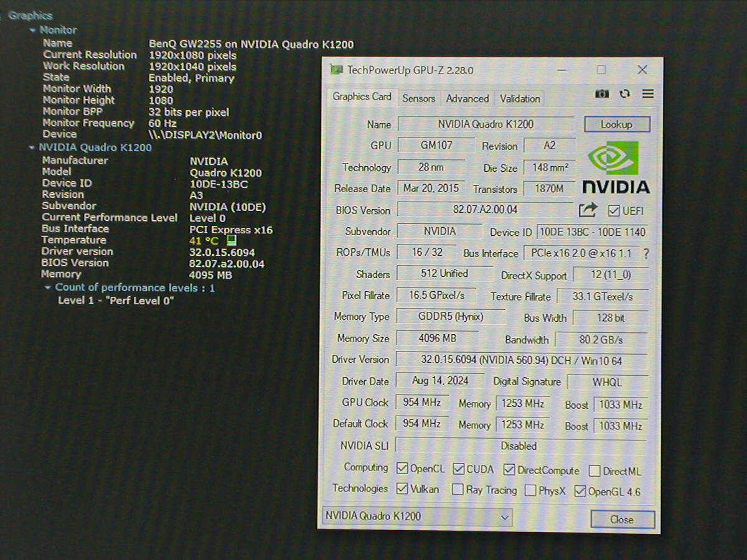
Task: Switch to the Validation tab
Action: [520, 98]
